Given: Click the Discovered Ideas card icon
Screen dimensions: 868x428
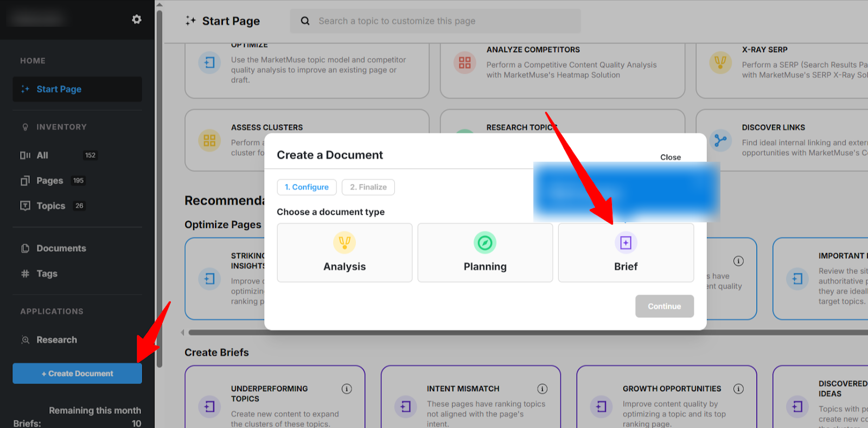Looking at the screenshot, I should (797, 406).
